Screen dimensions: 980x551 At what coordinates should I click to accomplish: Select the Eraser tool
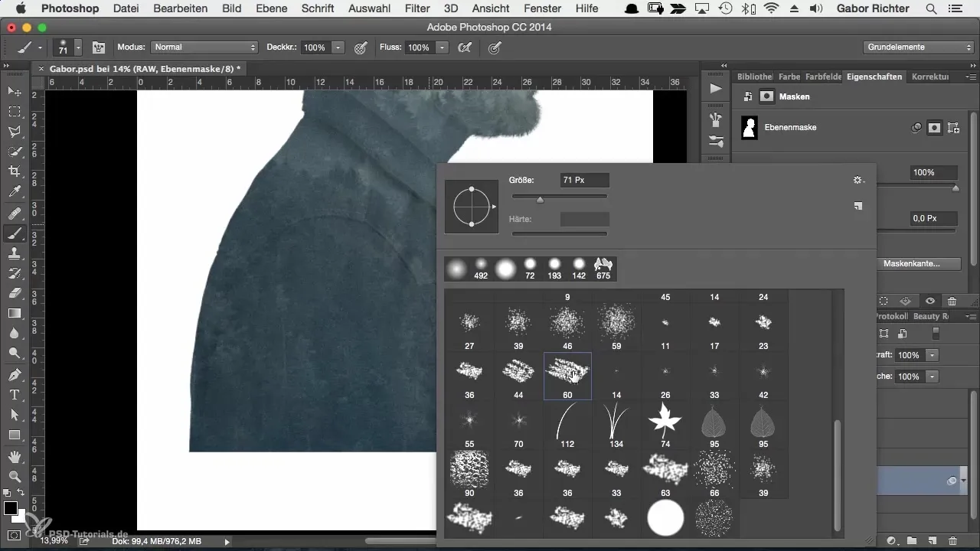15,293
